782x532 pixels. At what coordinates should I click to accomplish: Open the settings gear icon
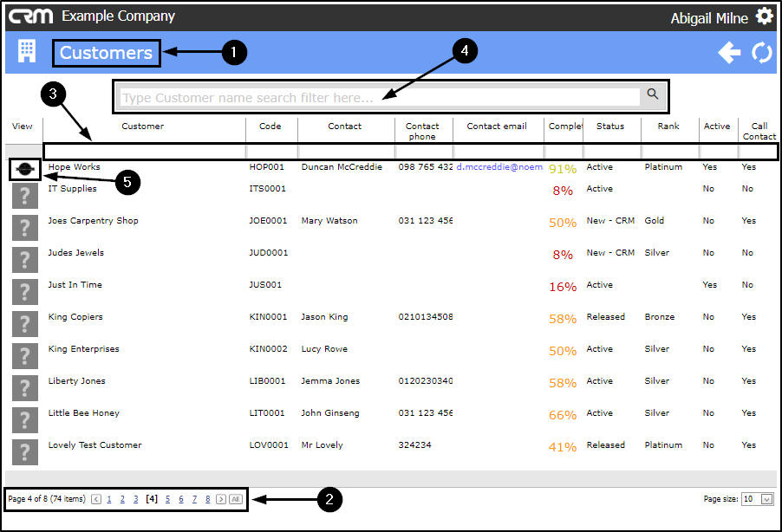(764, 16)
